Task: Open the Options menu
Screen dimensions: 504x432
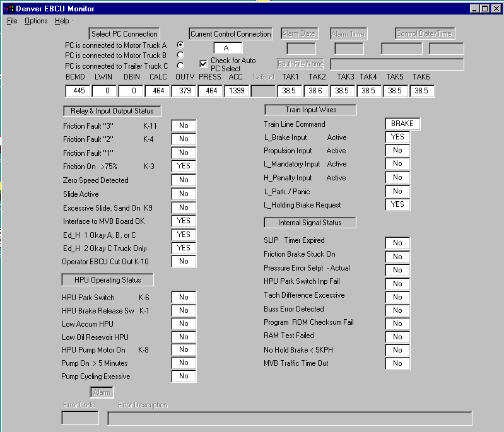Action: pyautogui.click(x=36, y=21)
